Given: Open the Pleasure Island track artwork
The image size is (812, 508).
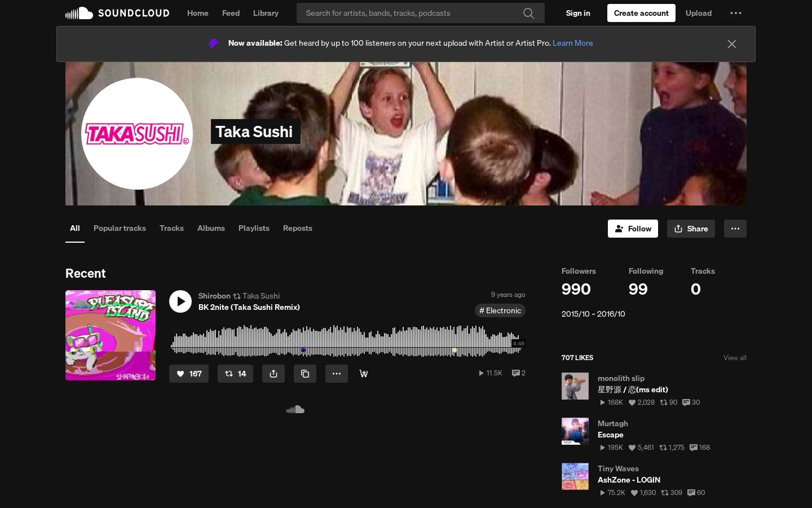Looking at the screenshot, I should coord(111,335).
